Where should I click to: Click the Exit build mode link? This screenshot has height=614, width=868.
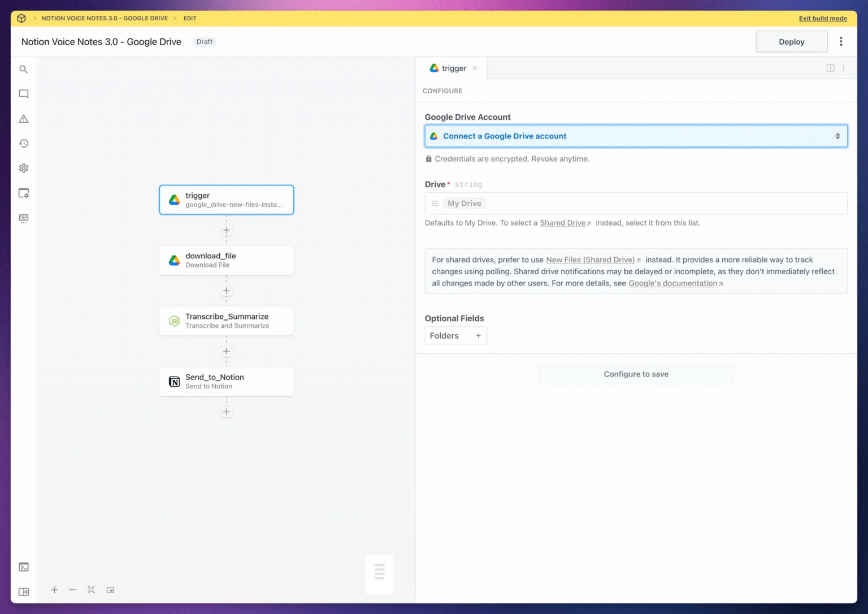[822, 19]
